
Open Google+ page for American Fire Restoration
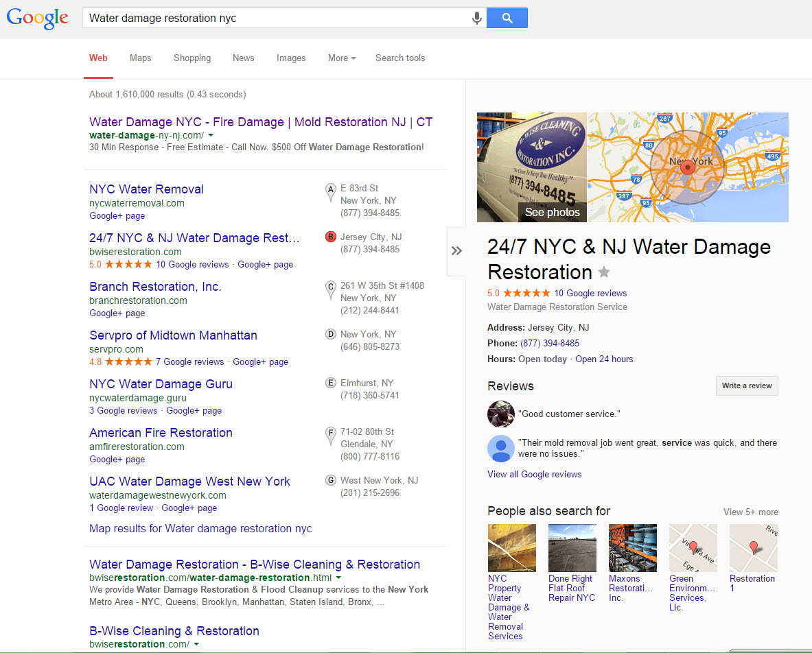coord(117,459)
